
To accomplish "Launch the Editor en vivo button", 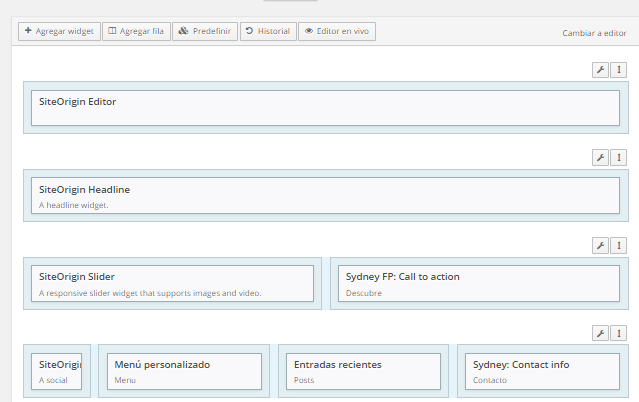I will coord(337,31).
